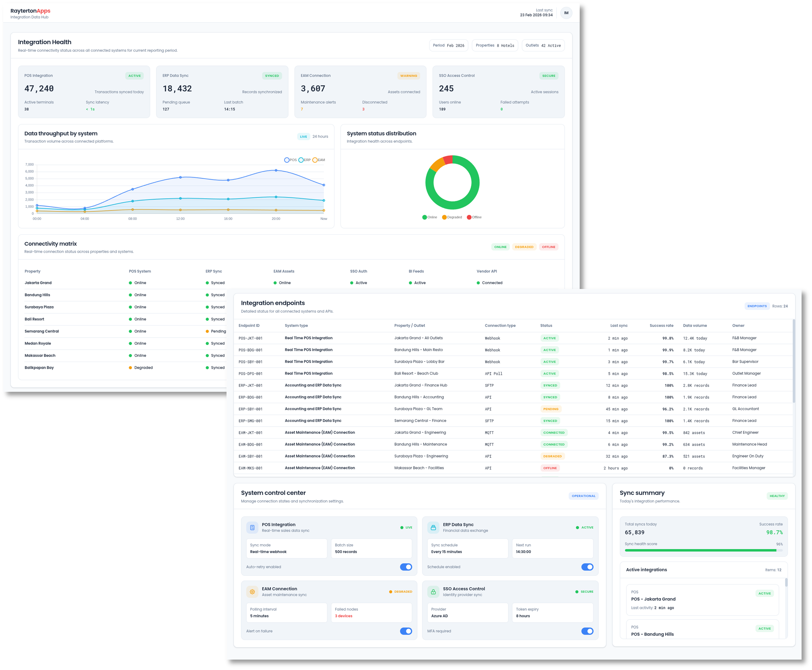Click the OPERATIONAL badge in System control center
812x670 pixels.
(x=583, y=496)
